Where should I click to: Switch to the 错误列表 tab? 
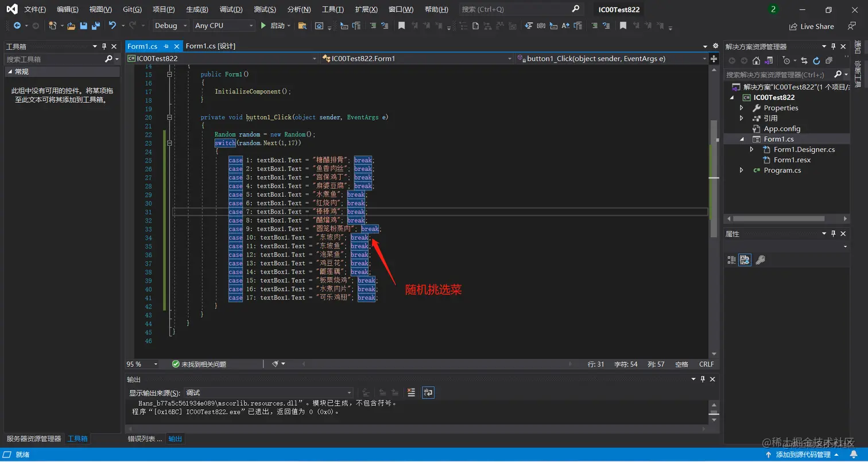[144, 438]
